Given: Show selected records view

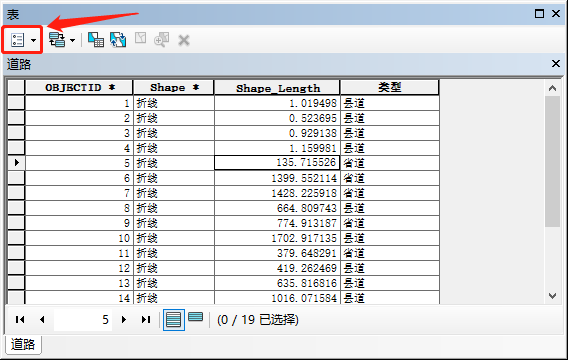Looking at the screenshot, I should 196,318.
